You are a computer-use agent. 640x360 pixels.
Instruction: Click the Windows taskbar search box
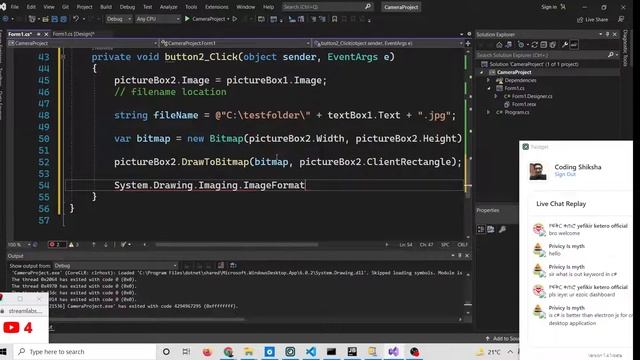86,351
